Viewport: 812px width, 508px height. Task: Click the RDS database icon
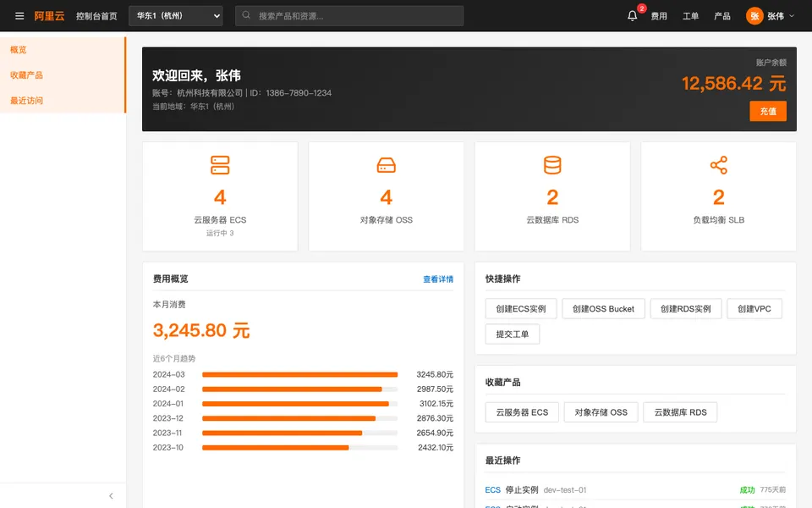(x=552, y=165)
